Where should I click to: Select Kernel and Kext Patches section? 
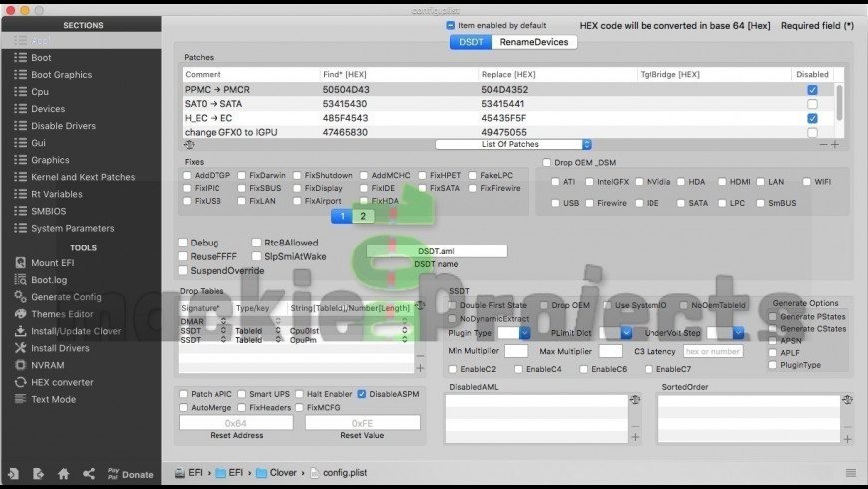coord(82,177)
